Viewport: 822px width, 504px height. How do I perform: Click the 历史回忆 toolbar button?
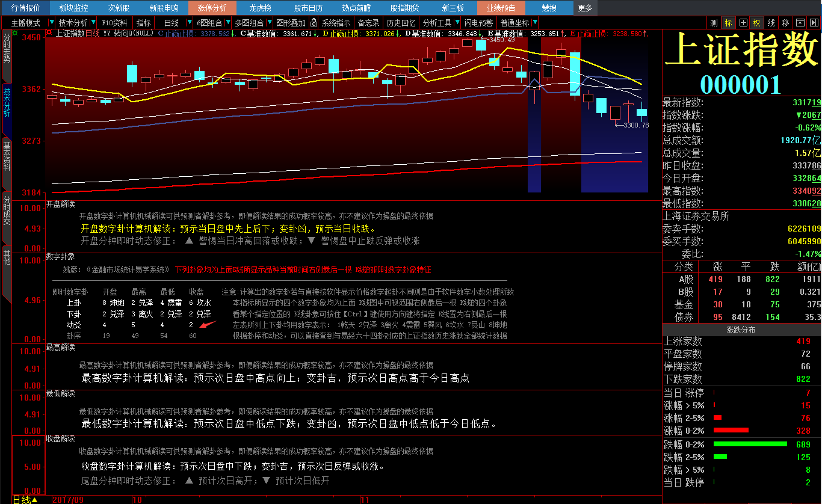click(401, 23)
